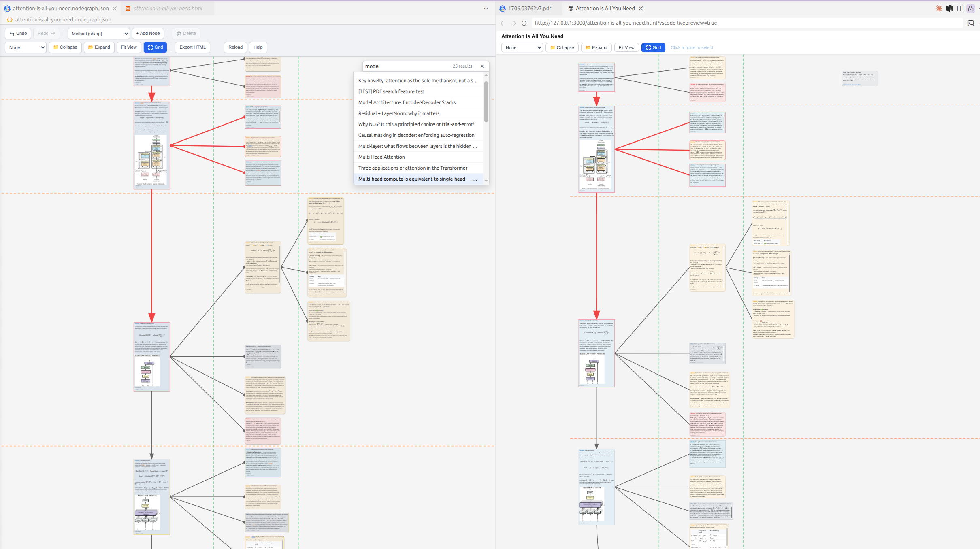Select result 'Key novelty: attention as the sole mechanism'

[418, 81]
